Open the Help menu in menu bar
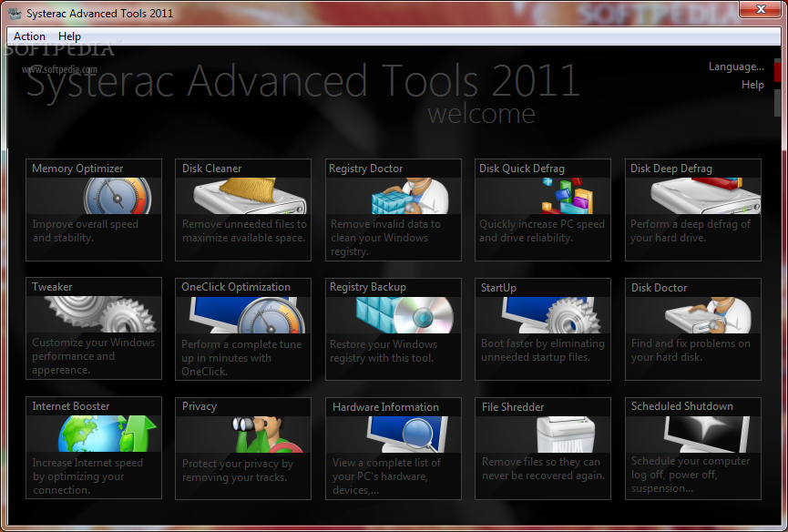 click(x=69, y=36)
